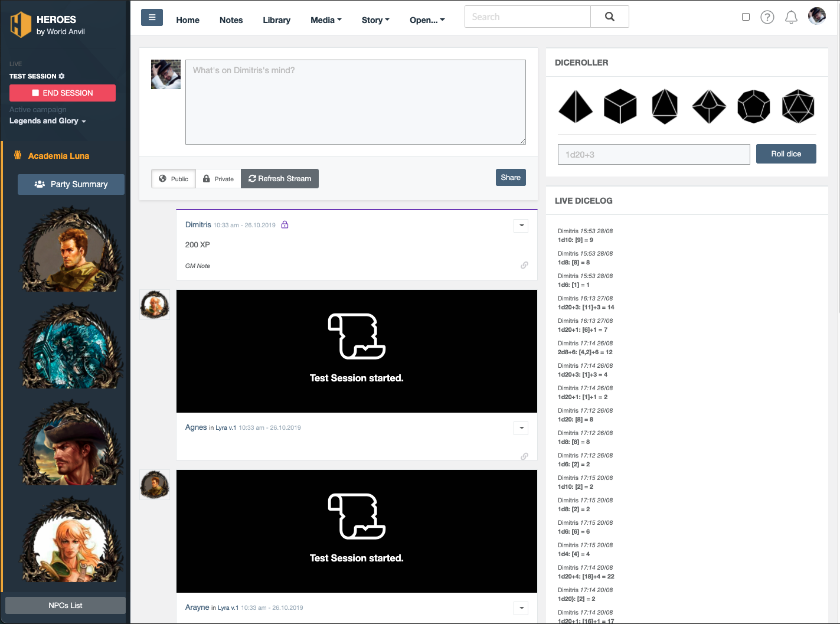The width and height of the screenshot is (840, 624).
Task: Select the d6 dice icon
Action: click(x=620, y=107)
